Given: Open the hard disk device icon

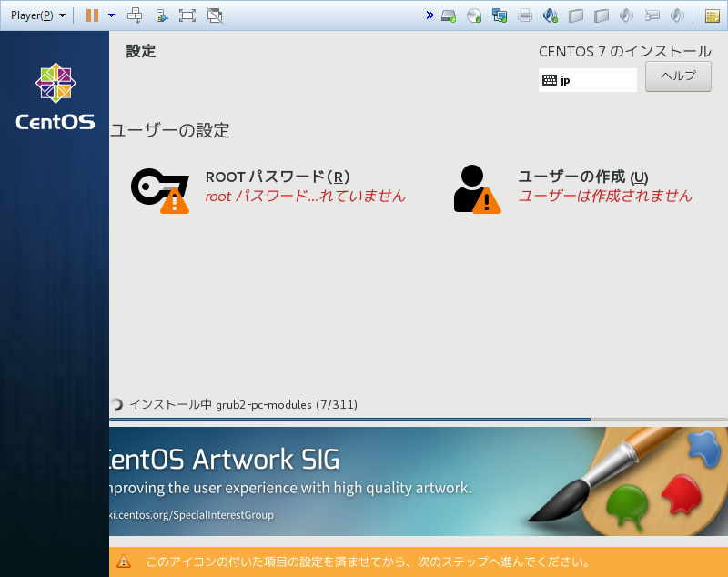Looking at the screenshot, I should 449,15.
